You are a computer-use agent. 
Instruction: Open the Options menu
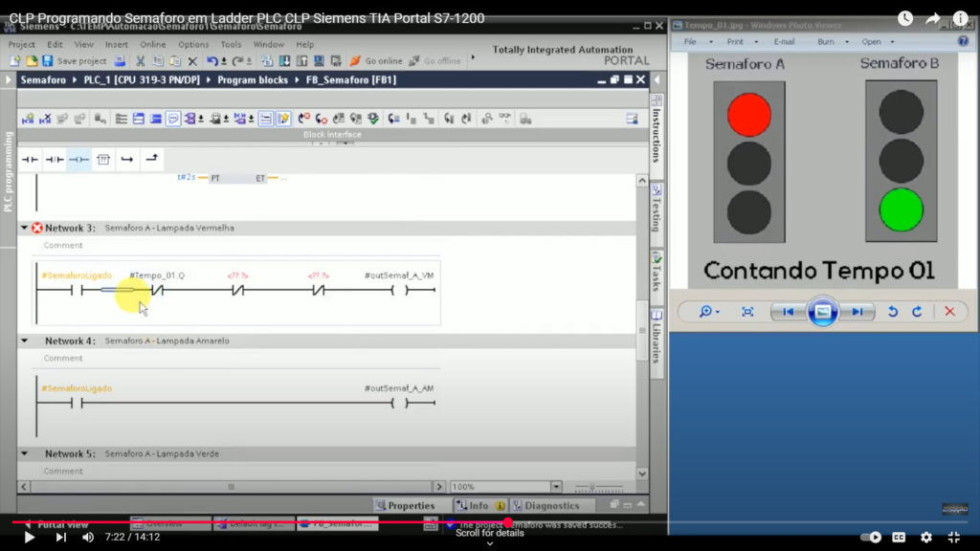(193, 44)
